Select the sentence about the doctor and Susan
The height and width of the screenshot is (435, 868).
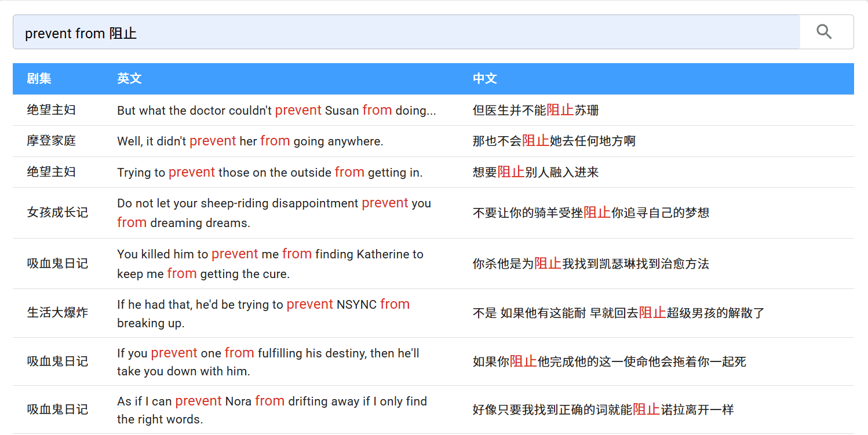tap(276, 110)
